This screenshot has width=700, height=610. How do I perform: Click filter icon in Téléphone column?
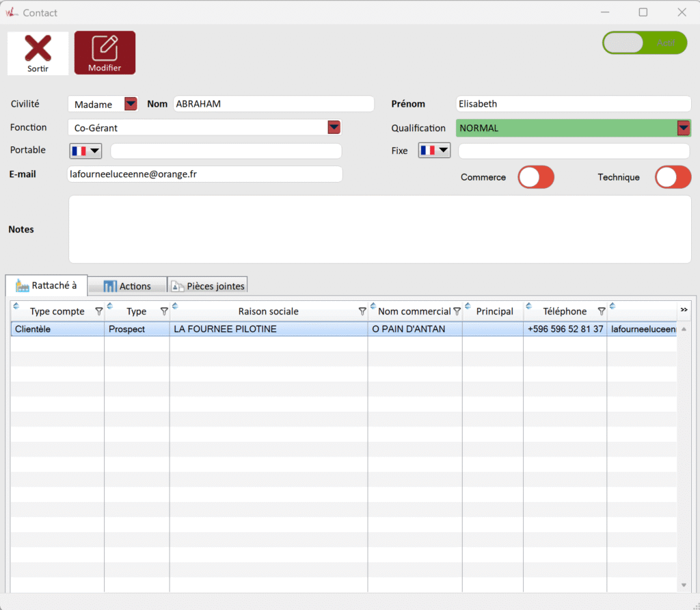point(601,312)
